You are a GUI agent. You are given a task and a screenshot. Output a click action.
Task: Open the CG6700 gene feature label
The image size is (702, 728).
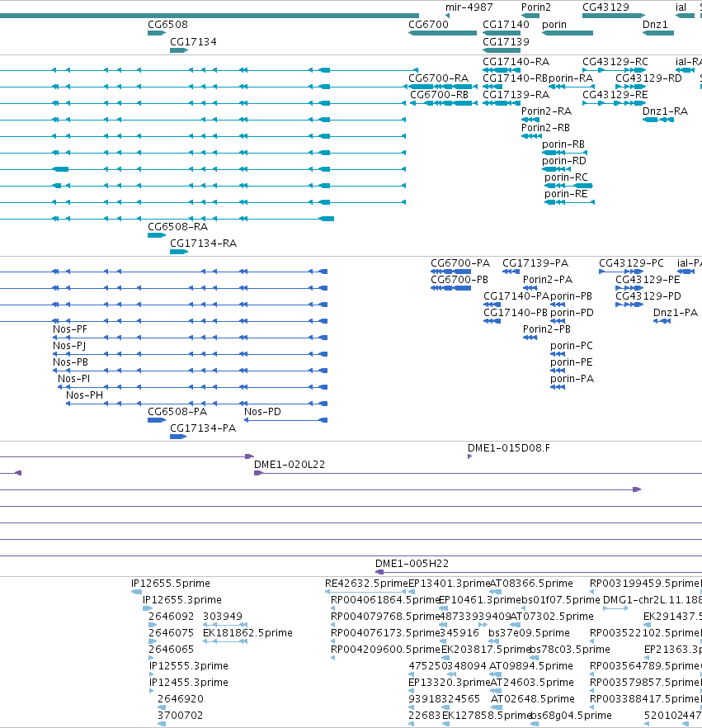[428, 25]
